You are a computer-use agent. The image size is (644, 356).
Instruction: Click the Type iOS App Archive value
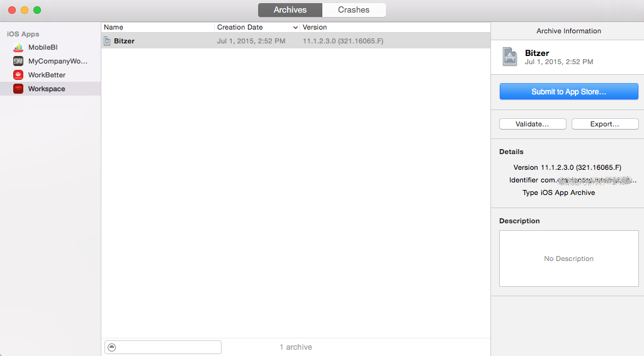568,192
